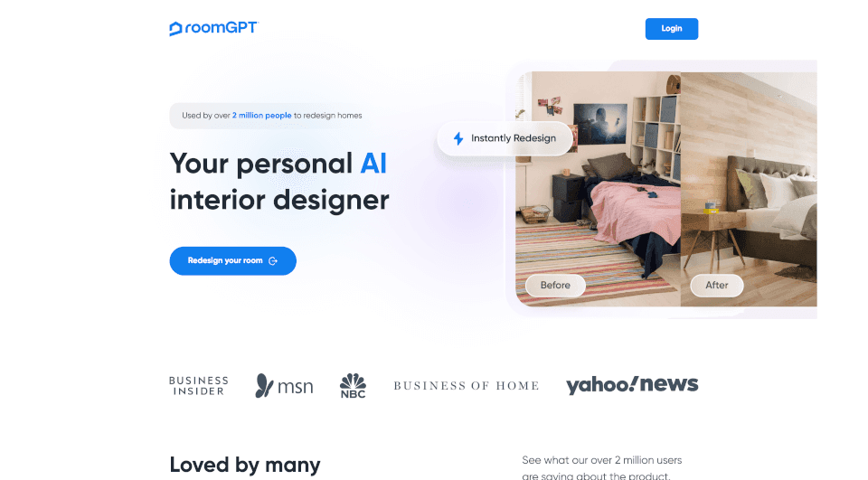Click the arrow icon in Redesign button
Screen dimensions: 868x480
(x=273, y=260)
